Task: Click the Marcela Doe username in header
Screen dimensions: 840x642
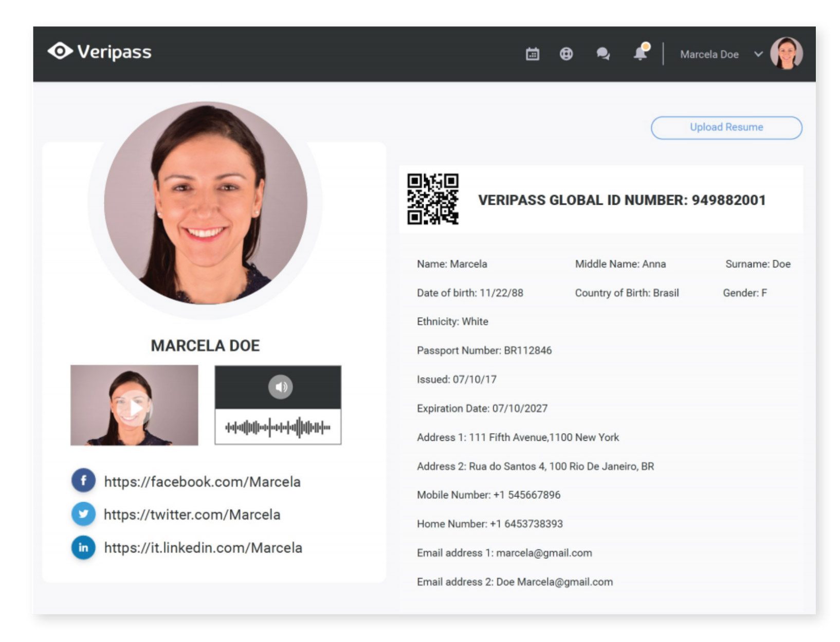Action: [x=709, y=55]
